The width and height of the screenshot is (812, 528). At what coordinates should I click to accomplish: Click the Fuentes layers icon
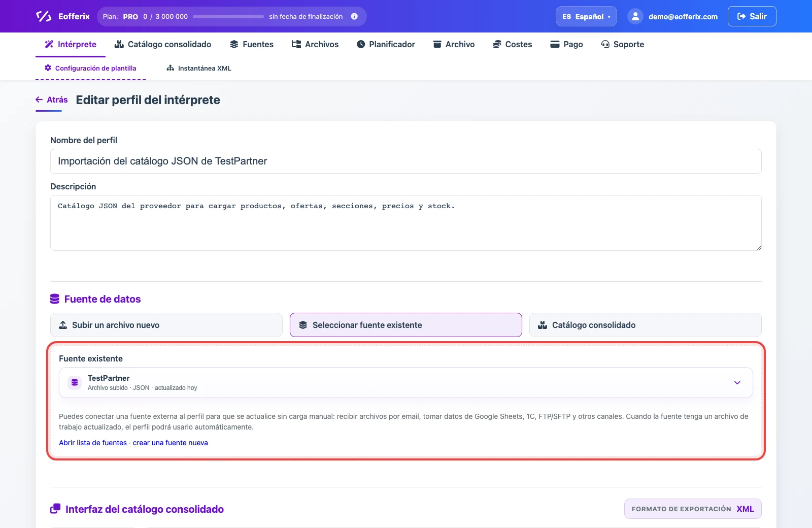pos(234,44)
